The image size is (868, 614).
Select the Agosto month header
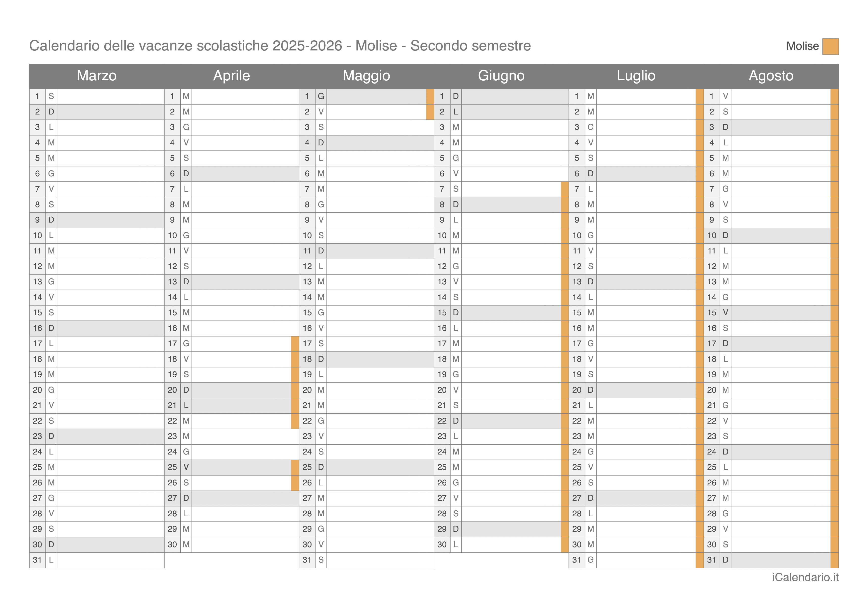[x=771, y=76]
